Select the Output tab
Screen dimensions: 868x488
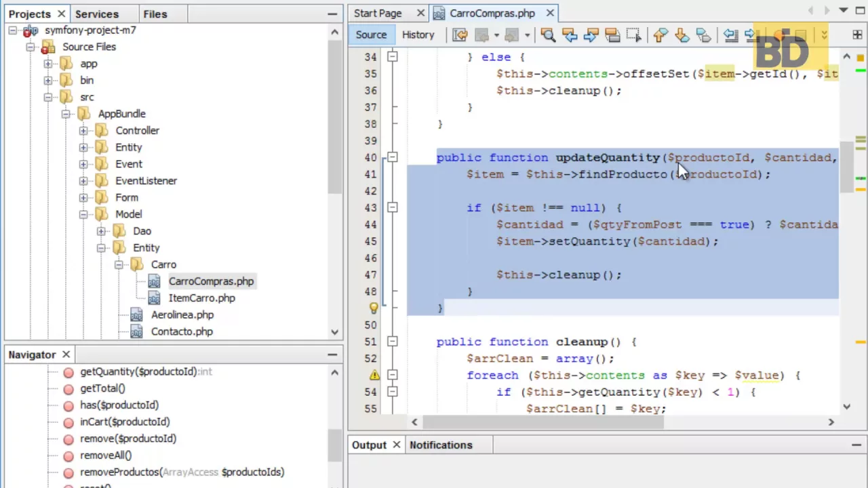point(369,445)
